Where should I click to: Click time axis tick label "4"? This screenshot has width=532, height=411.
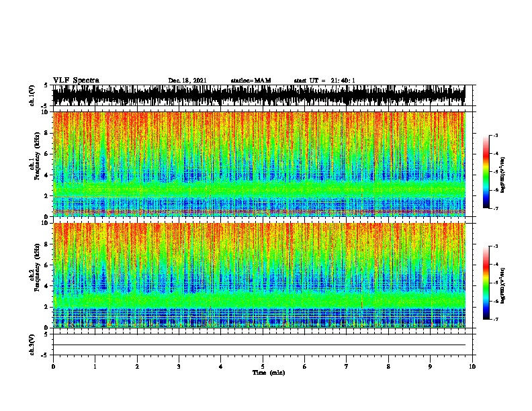pyautogui.click(x=220, y=366)
